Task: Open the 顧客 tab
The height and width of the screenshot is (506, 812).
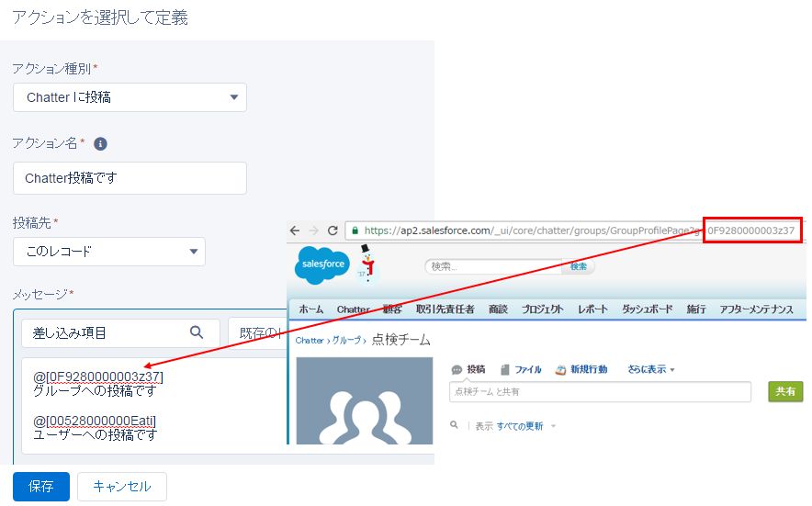Action: click(392, 309)
